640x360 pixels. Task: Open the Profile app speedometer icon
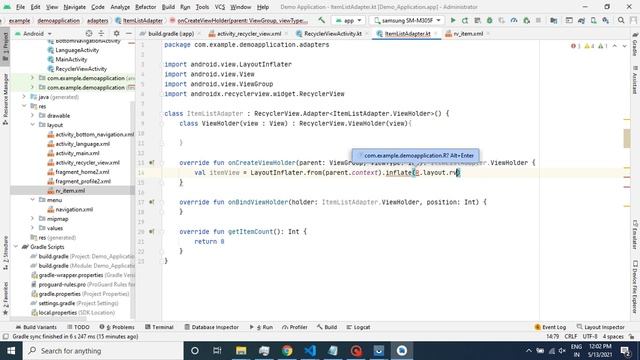pyautogui.click(x=514, y=20)
